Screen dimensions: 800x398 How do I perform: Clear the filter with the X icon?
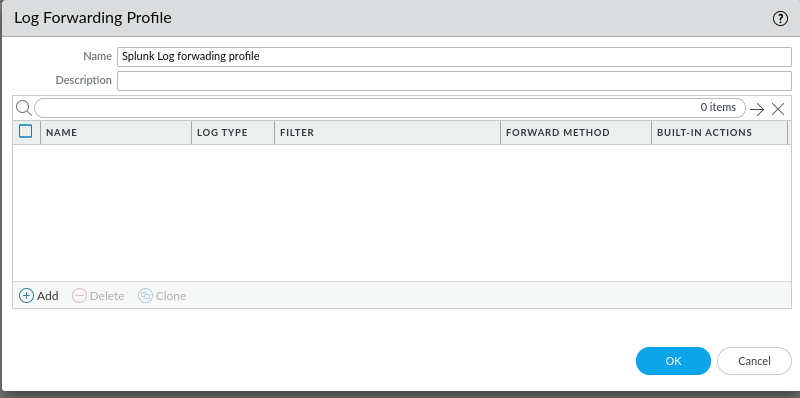point(778,109)
